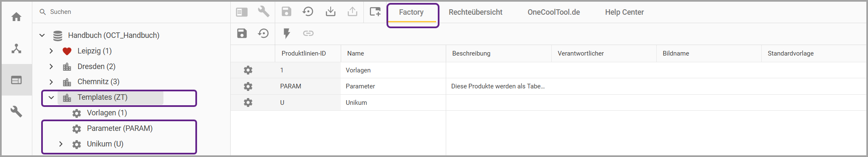This screenshot has width=868, height=157.
Task: Click the greyed save icon in top toolbar
Action: [287, 11]
